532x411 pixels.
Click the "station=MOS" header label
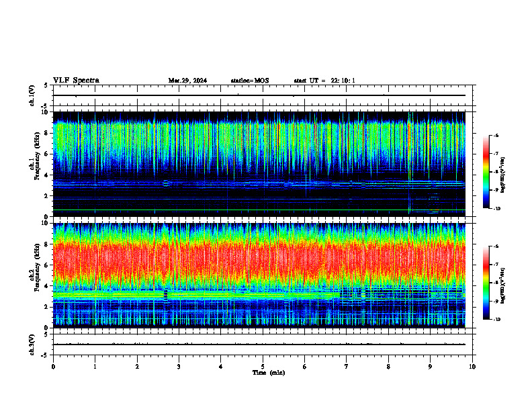(250, 81)
